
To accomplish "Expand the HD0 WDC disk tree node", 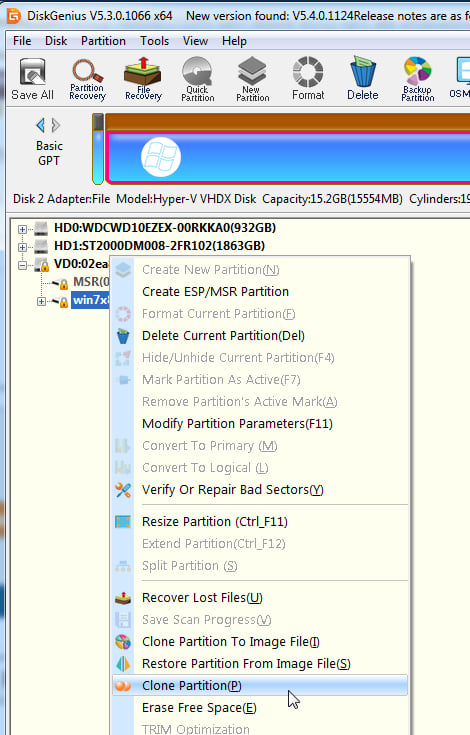I will pos(22,229).
